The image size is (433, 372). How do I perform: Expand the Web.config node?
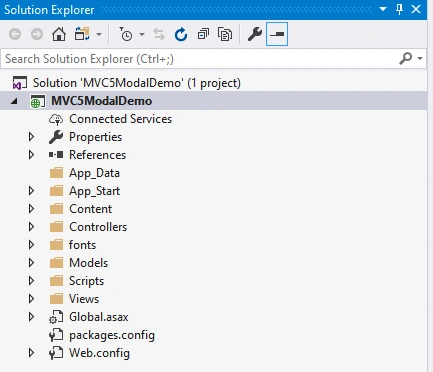[31, 353]
